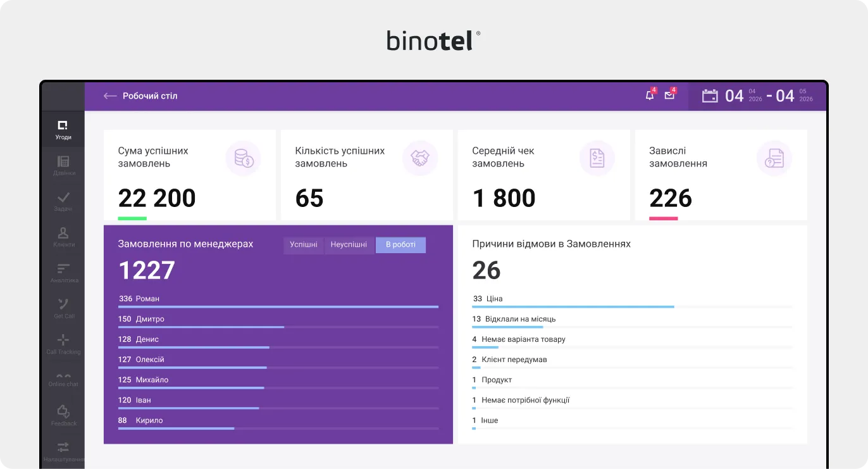Click the progress bar for Роман

[278, 307]
